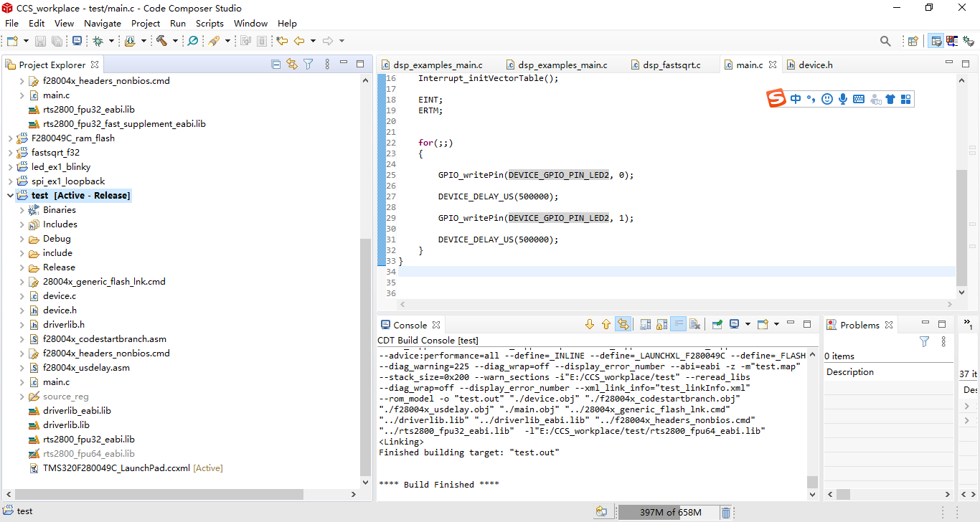980x522 pixels.
Task: Switch to CCS Edit perspective icon
Action: pos(936,42)
